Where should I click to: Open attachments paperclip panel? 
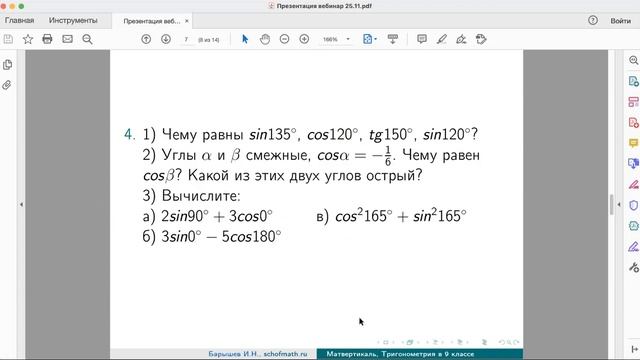point(7,85)
